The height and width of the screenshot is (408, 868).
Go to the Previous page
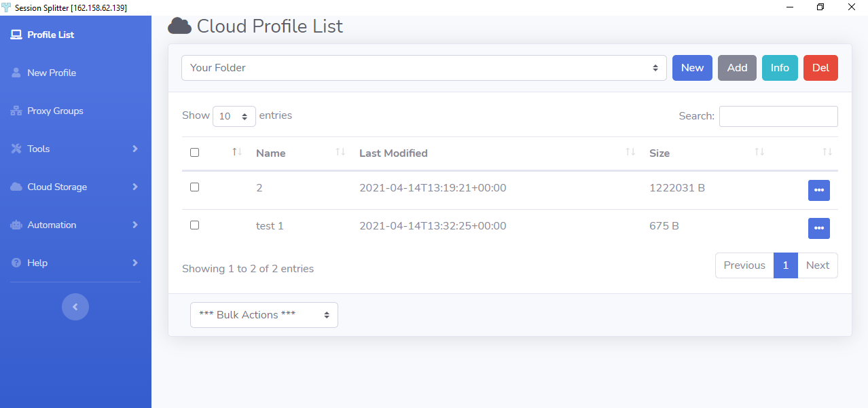[744, 265]
